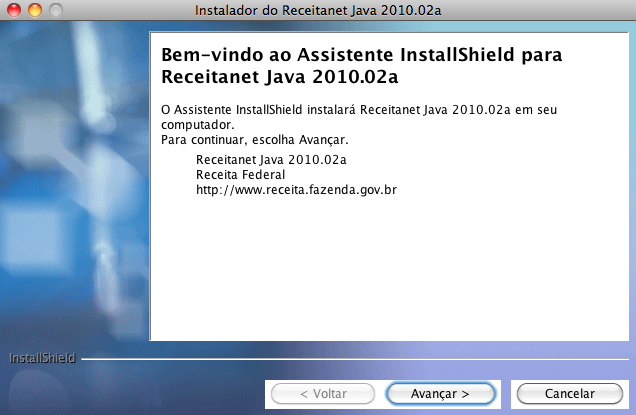
Task: Click the gray zoom window button
Action: click(56, 10)
